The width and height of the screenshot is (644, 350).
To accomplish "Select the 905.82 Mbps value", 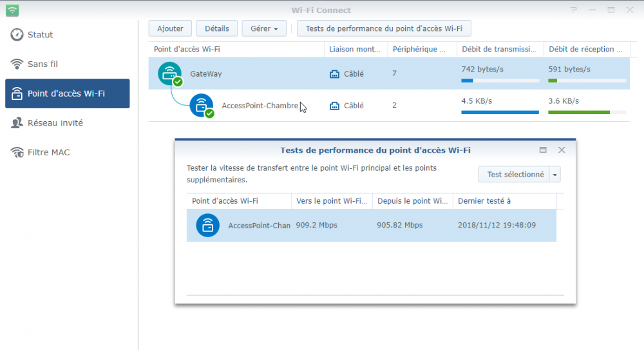I will pyautogui.click(x=400, y=226).
